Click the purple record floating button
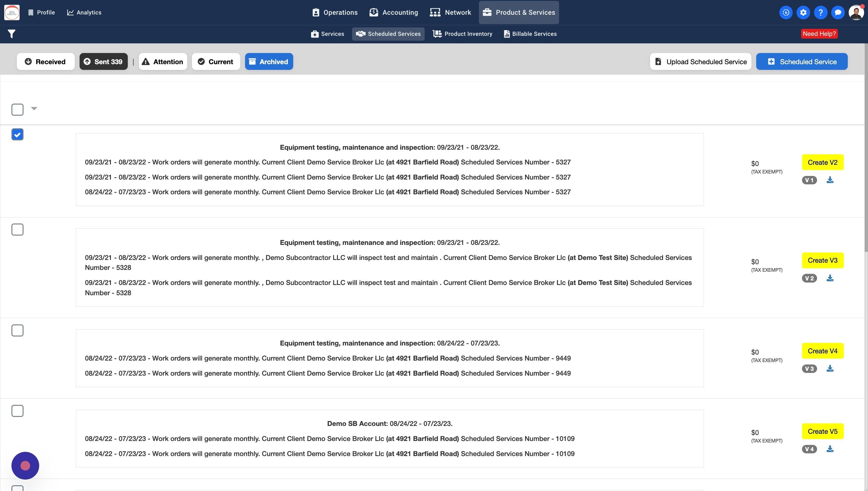This screenshot has height=491, width=868. 25,465
